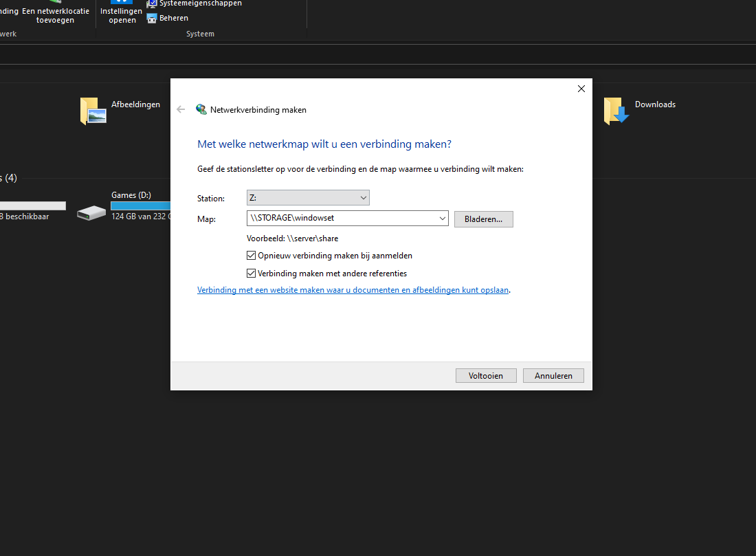The image size is (756, 556).
Task: Click the Systeemeigenschappen icon in the ribbon
Action: [x=152, y=3]
